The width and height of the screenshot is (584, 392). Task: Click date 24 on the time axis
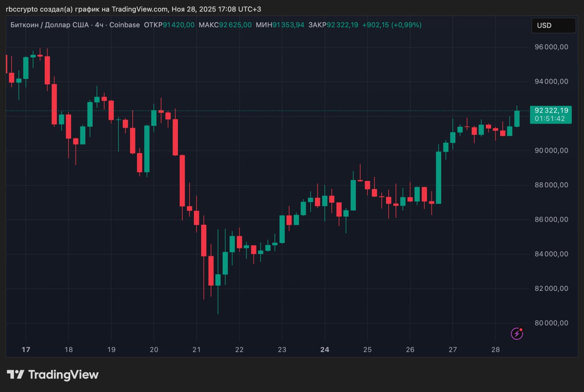click(325, 350)
